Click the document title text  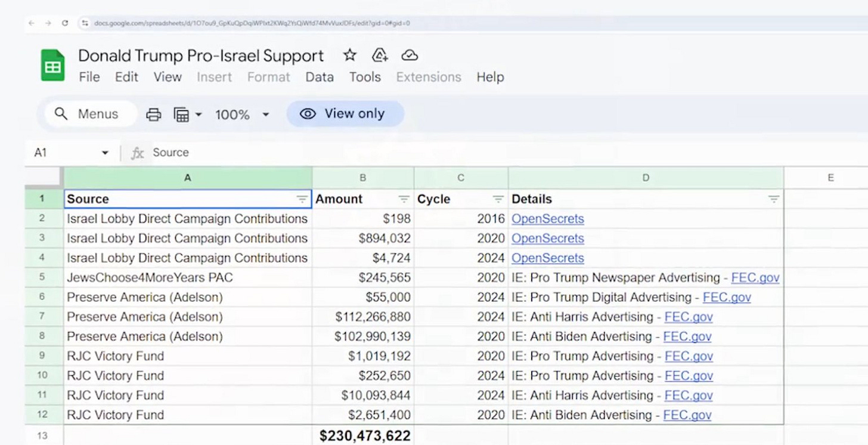tap(201, 56)
